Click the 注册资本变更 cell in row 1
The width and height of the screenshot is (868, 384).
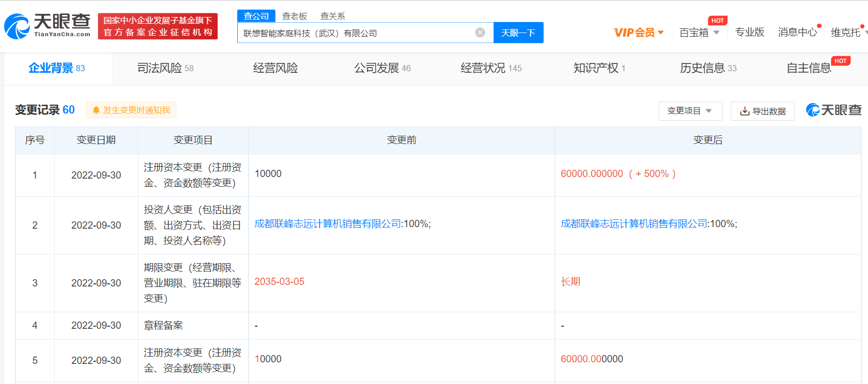193,175
